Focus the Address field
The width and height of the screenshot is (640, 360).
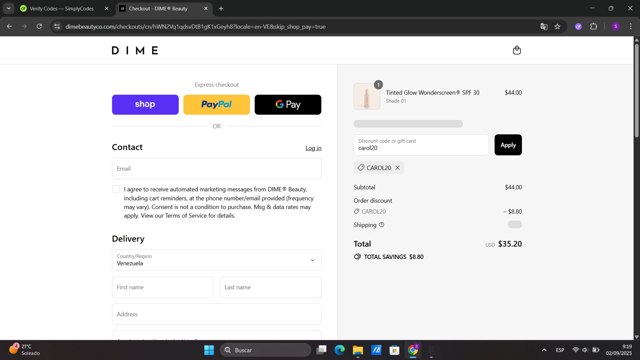click(216, 314)
